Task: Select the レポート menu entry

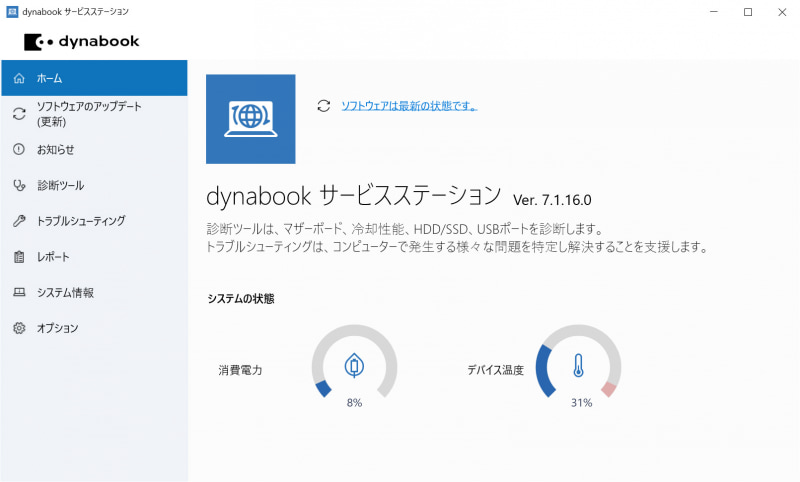Action: [x=94, y=257]
